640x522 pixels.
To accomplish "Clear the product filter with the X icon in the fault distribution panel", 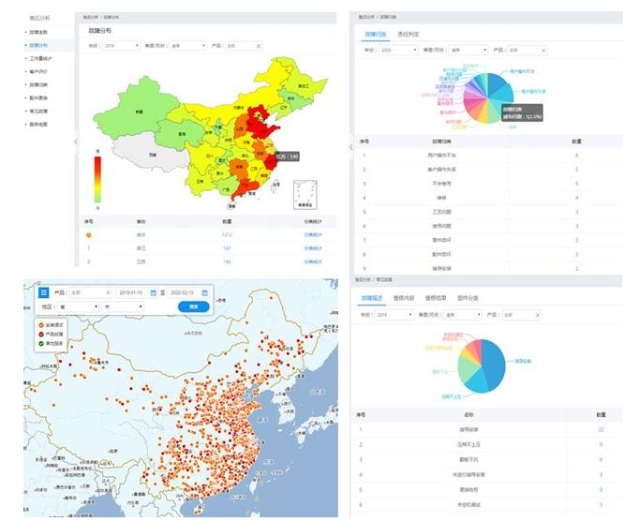I will point(258,46).
